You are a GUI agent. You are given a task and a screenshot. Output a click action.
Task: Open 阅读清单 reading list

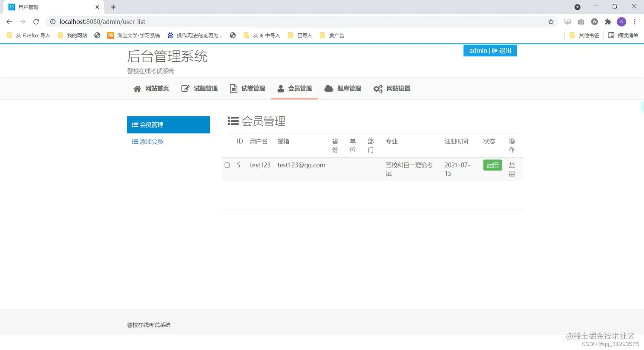(623, 35)
